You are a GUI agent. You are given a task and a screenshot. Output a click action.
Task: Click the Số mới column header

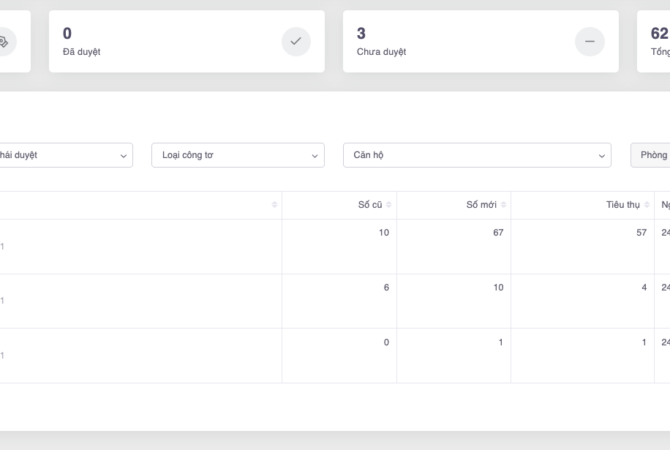[481, 205]
